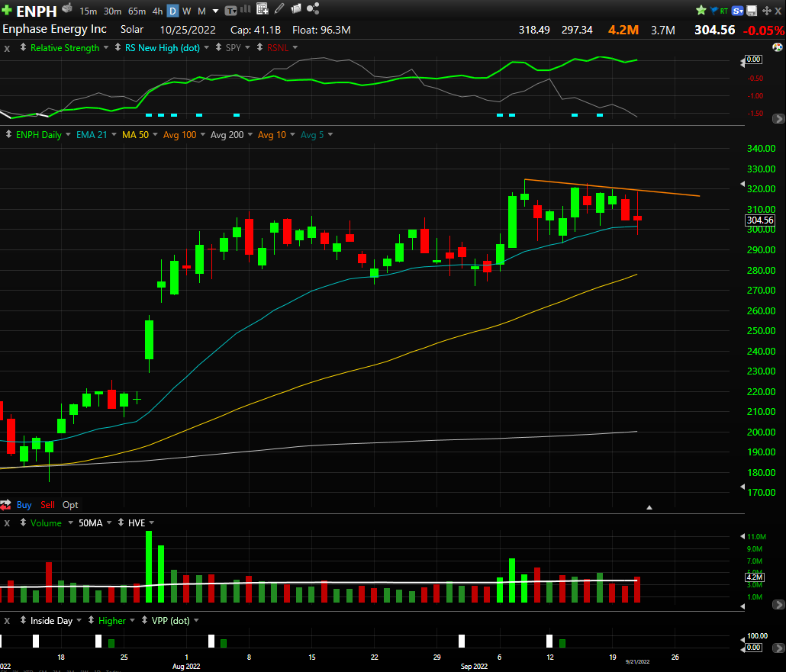Click reorder arrows beside ENPH Daily

click(8, 134)
